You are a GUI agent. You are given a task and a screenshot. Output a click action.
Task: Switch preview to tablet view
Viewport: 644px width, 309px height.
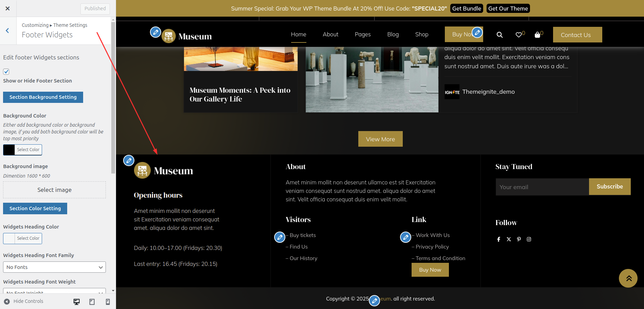(92, 301)
